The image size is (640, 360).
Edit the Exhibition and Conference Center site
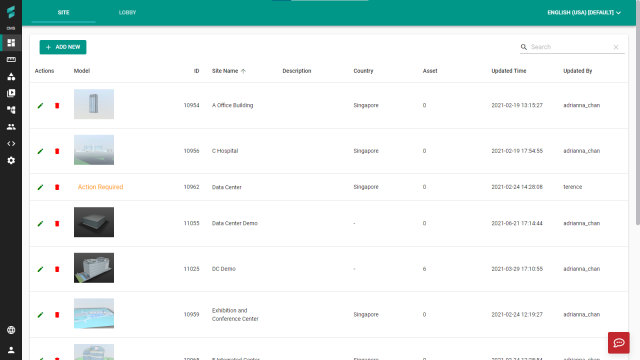[40, 315]
